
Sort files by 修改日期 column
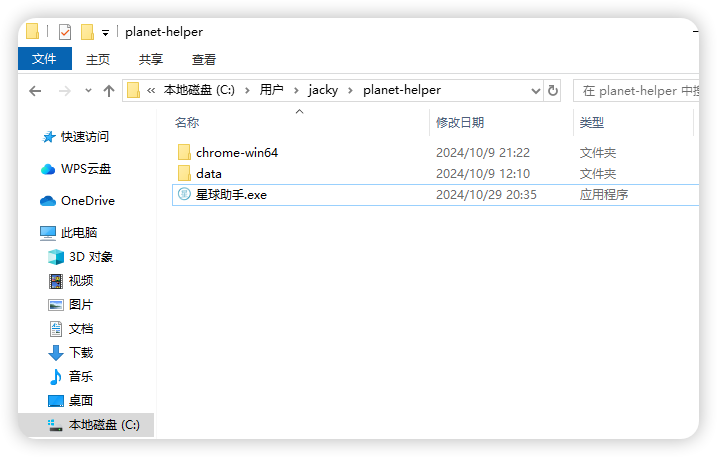460,123
